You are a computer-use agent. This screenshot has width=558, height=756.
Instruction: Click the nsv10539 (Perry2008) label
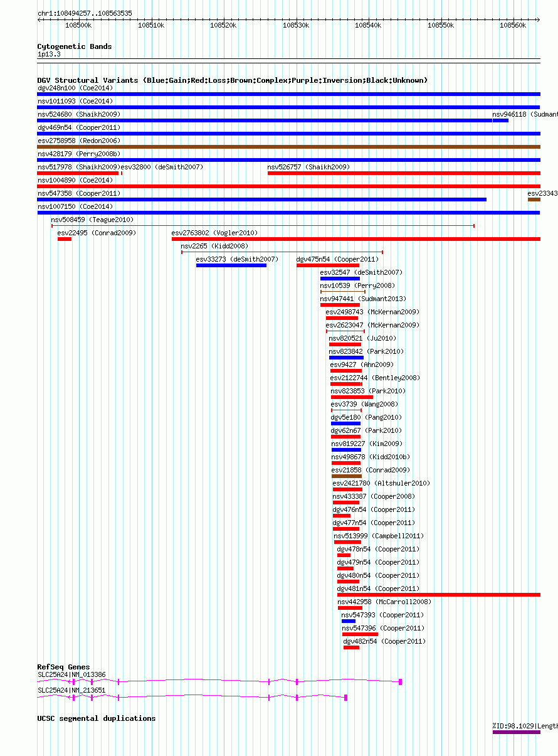coord(357,285)
